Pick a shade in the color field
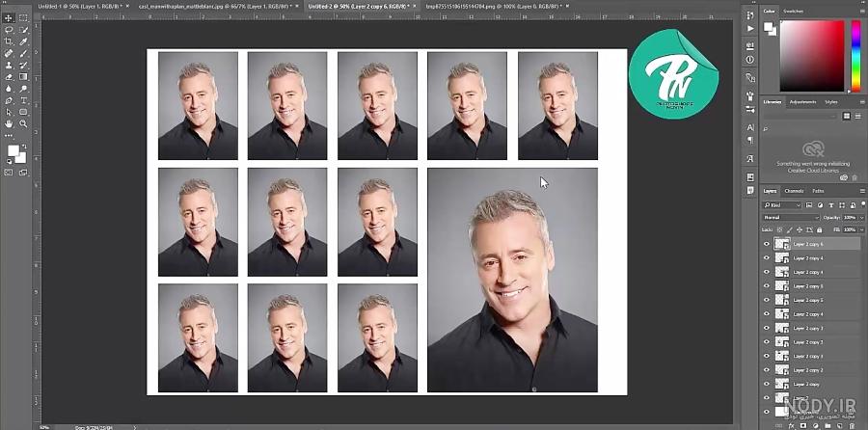This screenshot has height=430, width=868. tap(813, 56)
